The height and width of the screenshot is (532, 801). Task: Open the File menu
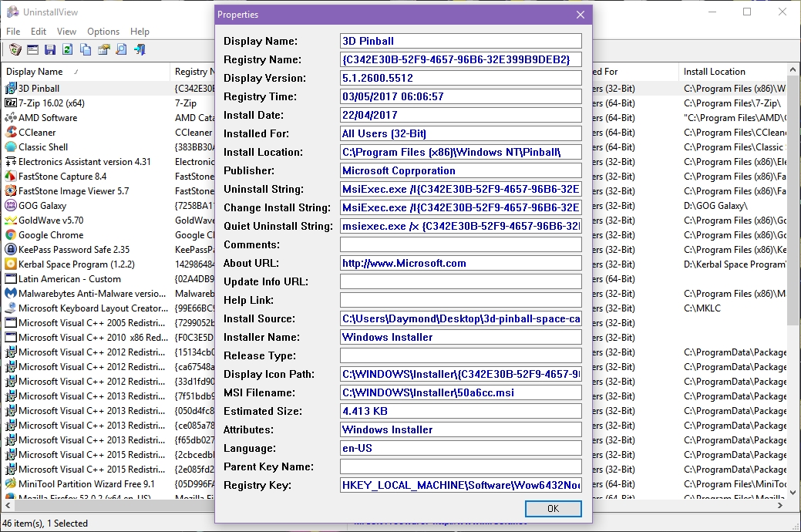[13, 32]
